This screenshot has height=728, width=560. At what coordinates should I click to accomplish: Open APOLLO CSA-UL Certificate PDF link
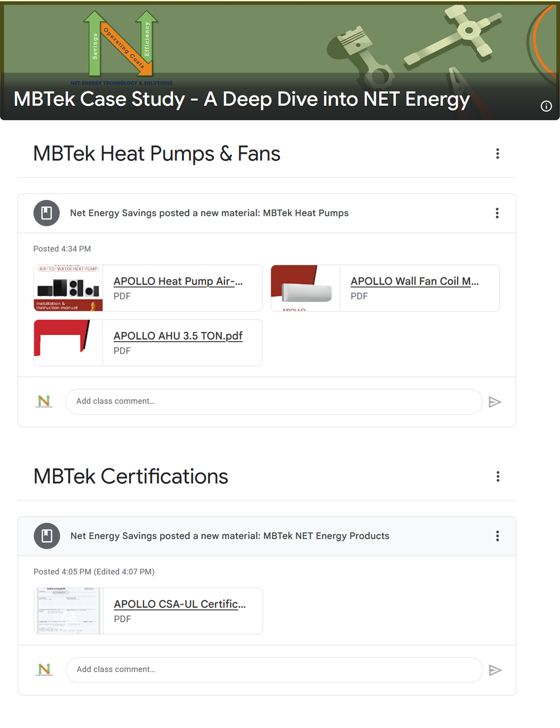coord(180,604)
